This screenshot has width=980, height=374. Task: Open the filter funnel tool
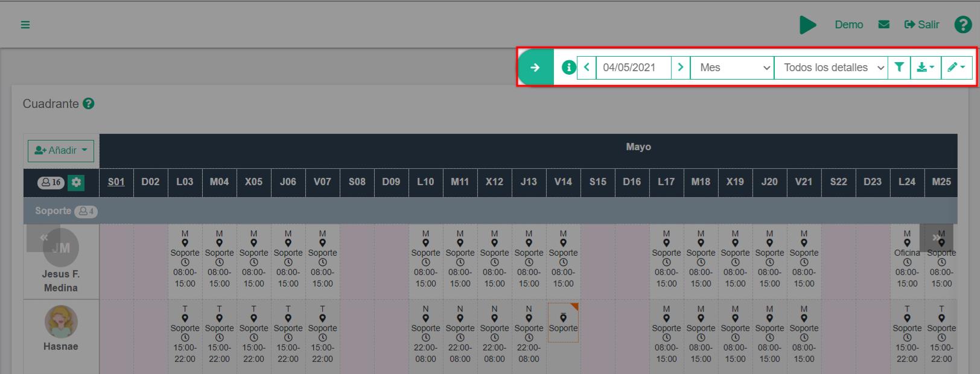pos(899,68)
